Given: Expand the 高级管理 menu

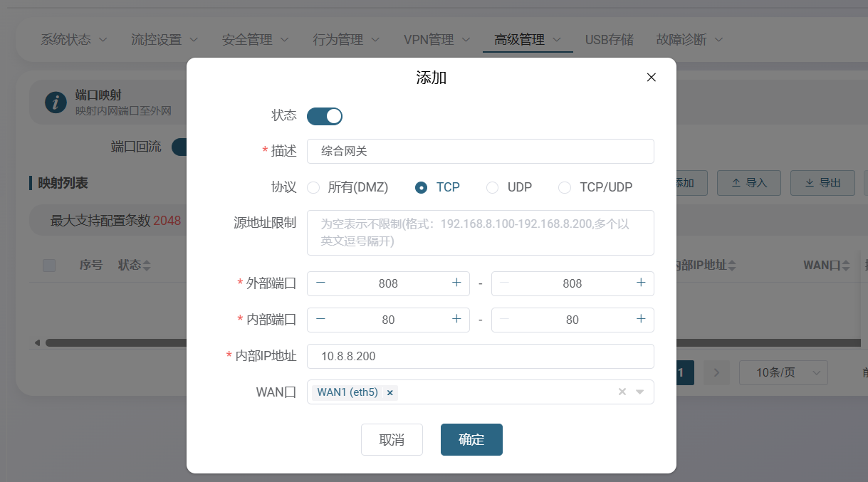Looking at the screenshot, I should coord(527,40).
